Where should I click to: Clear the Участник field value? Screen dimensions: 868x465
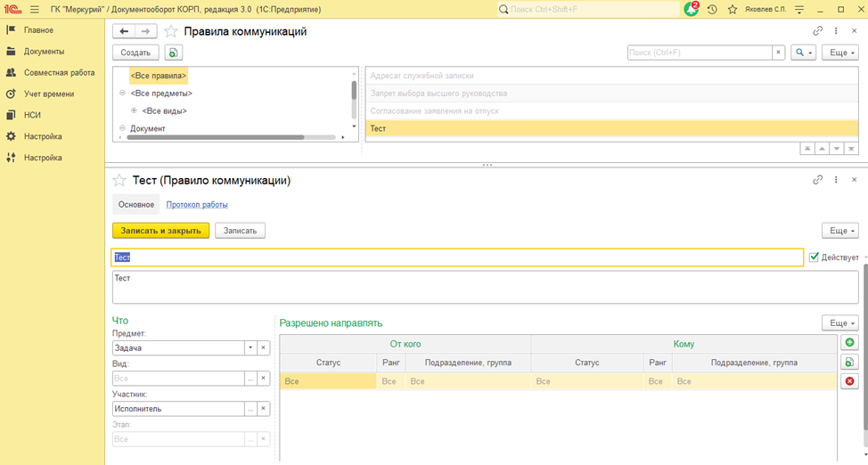pos(264,409)
